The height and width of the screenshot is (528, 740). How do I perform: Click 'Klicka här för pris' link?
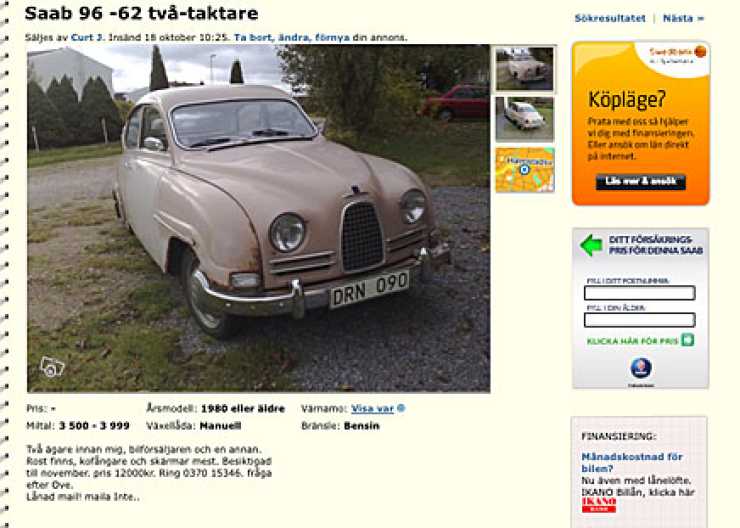tap(632, 341)
